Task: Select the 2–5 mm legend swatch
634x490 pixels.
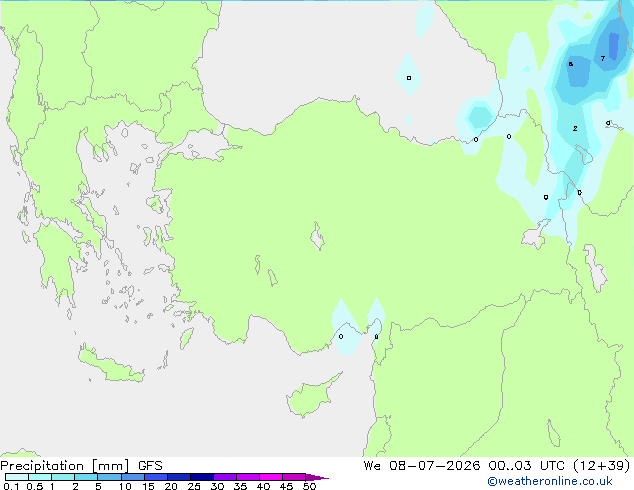Action: click(x=86, y=477)
